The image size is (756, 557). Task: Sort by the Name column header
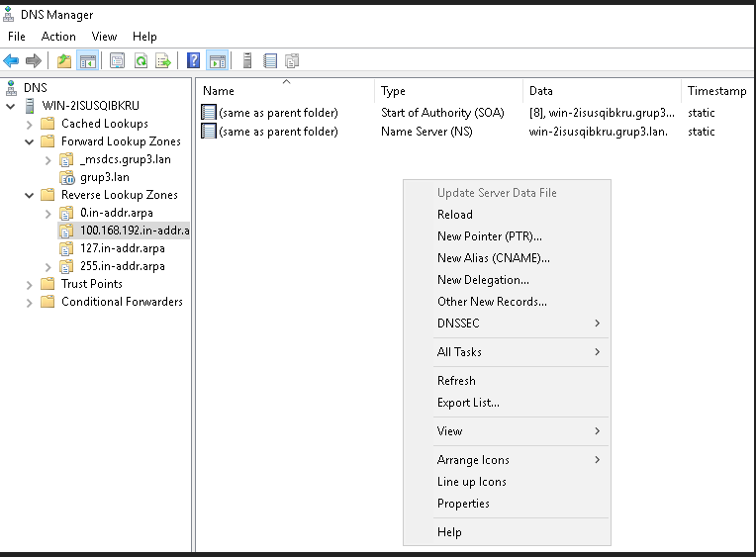[285, 91]
